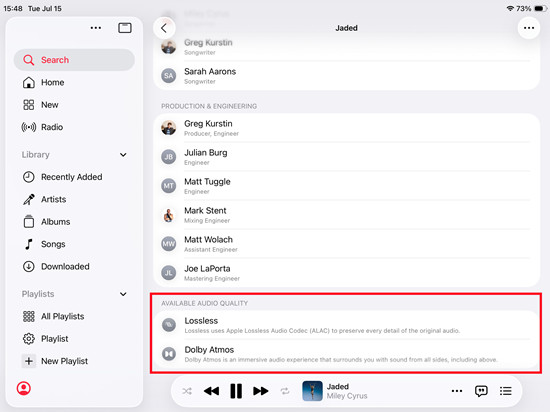Image resolution: width=550 pixels, height=412 pixels.
Task: Open All Playlists
Action: pyautogui.click(x=74, y=316)
